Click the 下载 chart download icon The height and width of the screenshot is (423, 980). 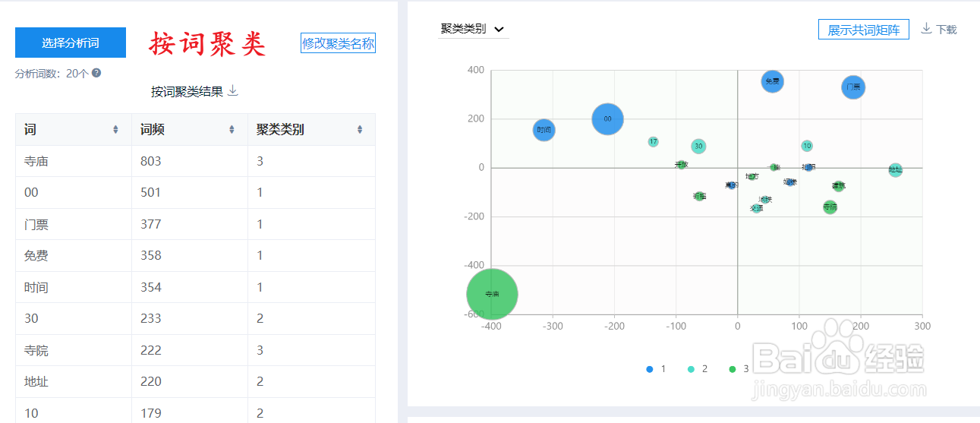[926, 29]
